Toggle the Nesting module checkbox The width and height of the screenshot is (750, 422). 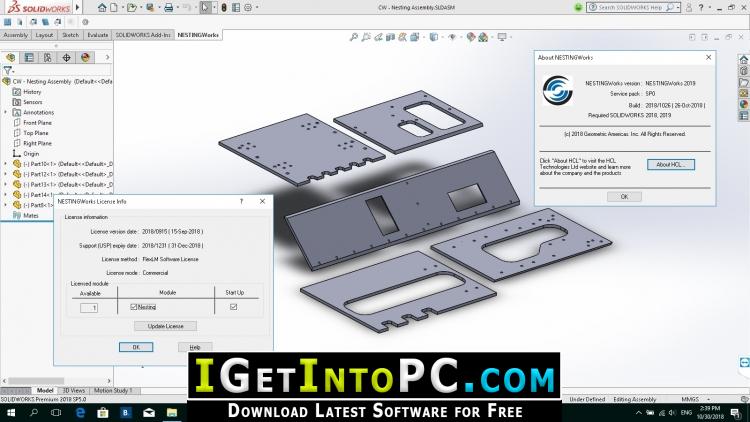click(x=133, y=307)
